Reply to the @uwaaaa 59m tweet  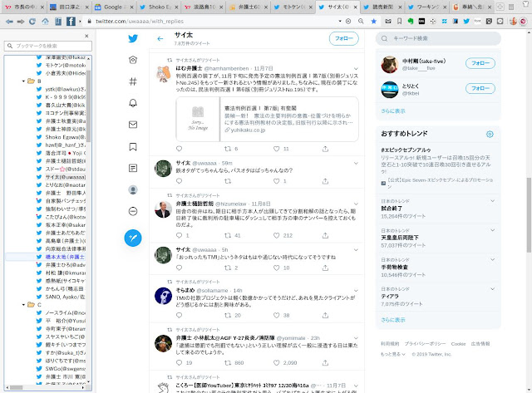(180, 181)
